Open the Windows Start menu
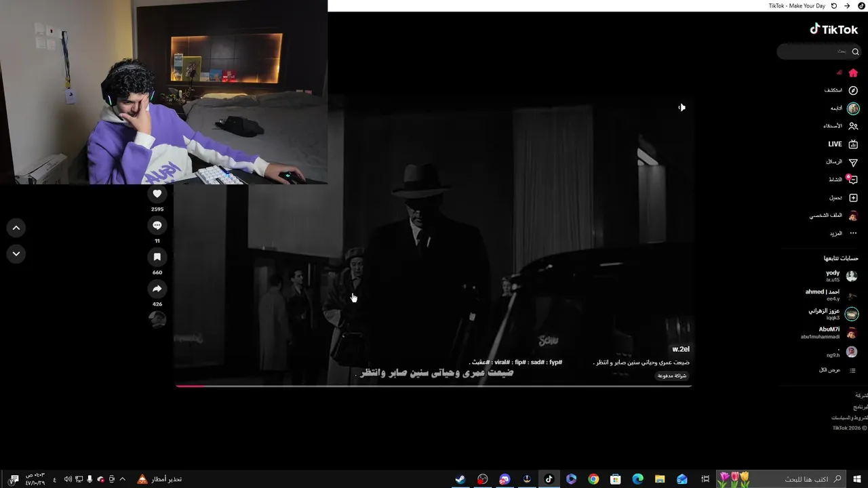 coord(857,479)
